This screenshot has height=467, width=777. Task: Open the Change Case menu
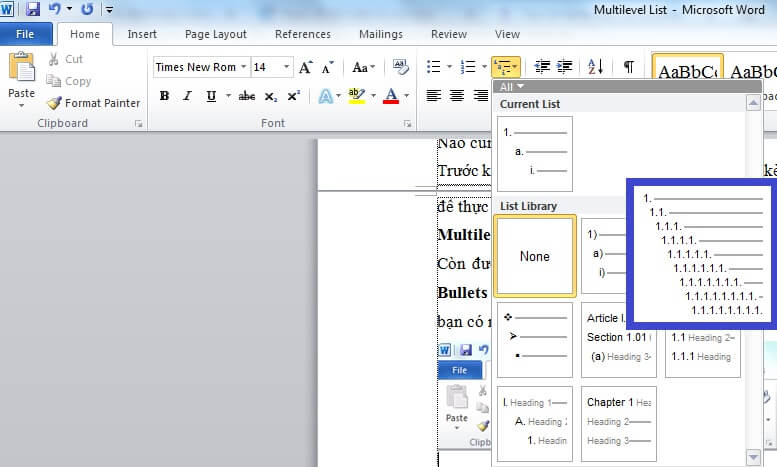(x=363, y=67)
